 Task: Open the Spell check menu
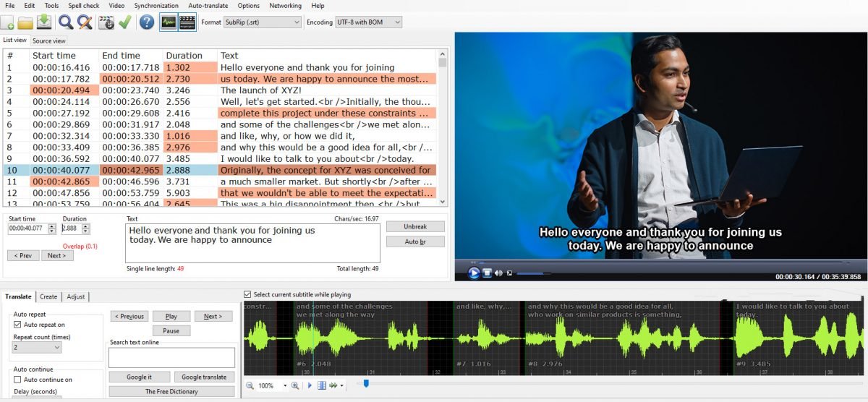(84, 6)
